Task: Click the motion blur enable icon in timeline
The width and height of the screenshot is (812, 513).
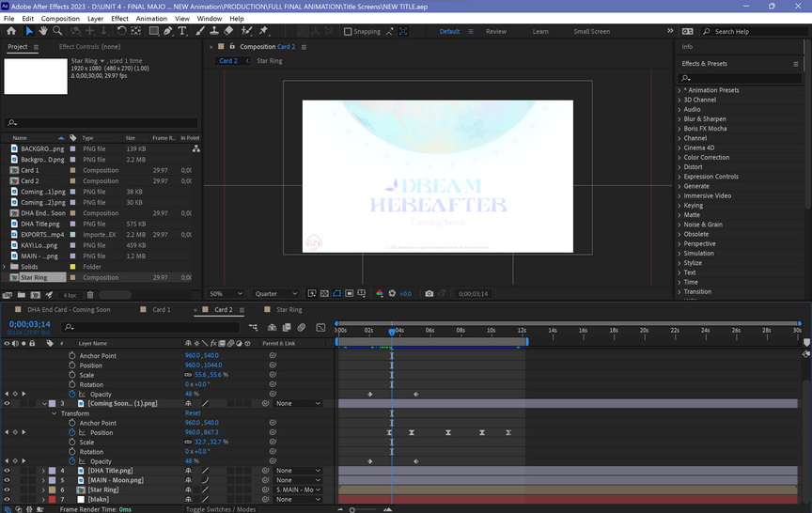Action: pos(301,327)
